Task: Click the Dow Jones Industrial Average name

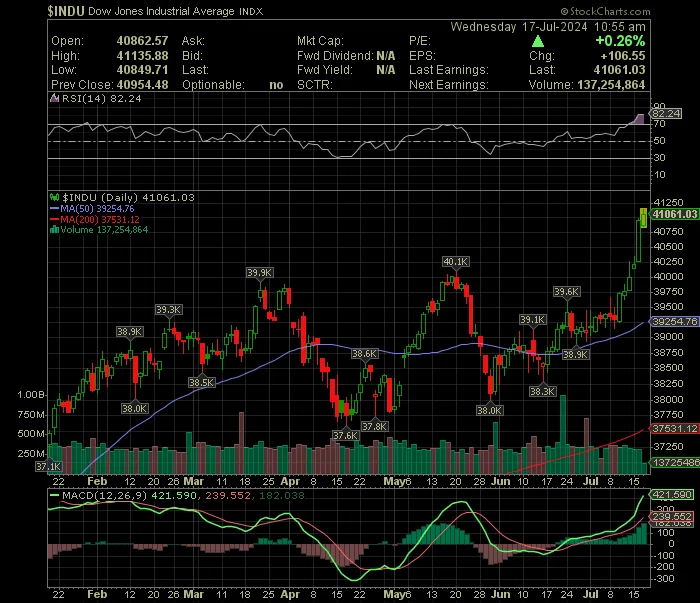Action: [x=161, y=11]
